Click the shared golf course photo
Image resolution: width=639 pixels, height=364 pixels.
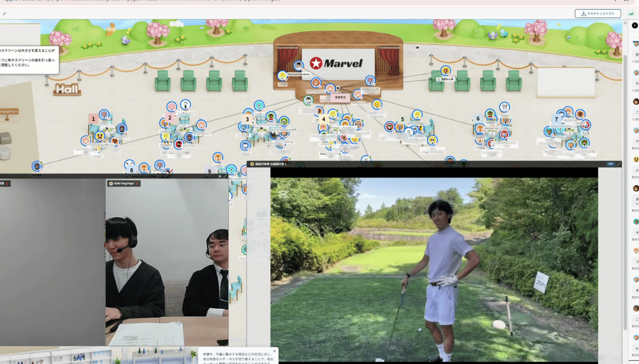[x=434, y=270]
